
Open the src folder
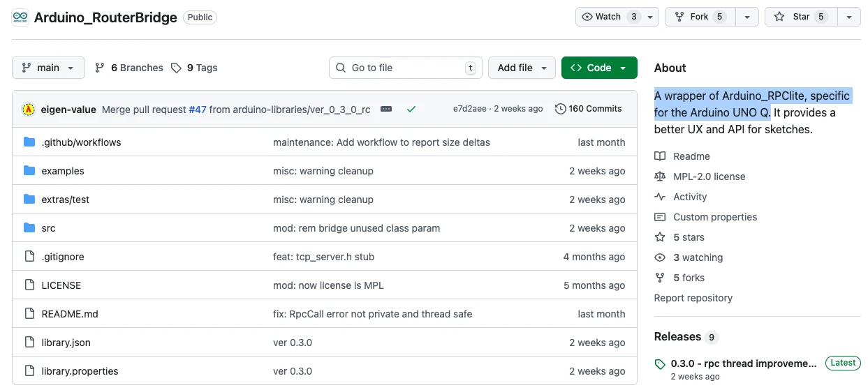(48, 228)
